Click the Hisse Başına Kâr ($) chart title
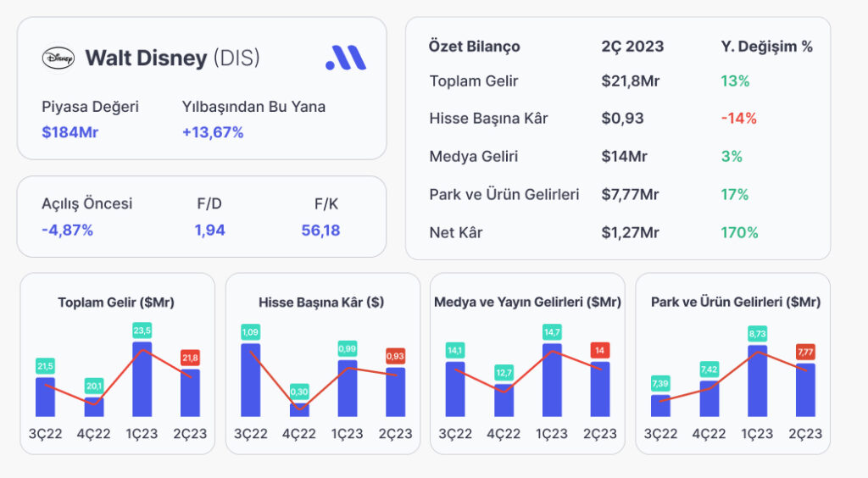 [321, 303]
